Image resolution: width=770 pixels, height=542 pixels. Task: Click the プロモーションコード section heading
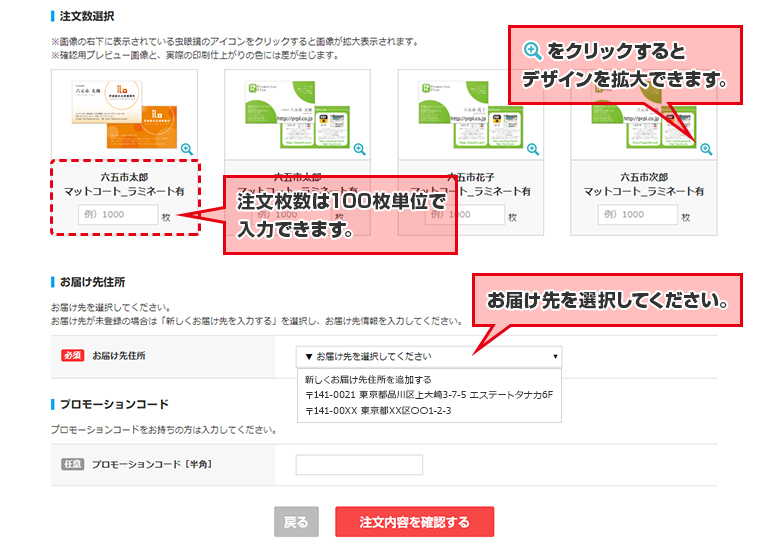114,405
